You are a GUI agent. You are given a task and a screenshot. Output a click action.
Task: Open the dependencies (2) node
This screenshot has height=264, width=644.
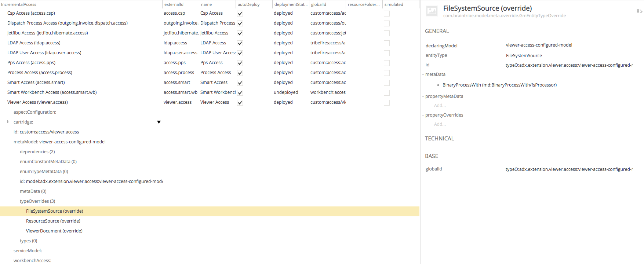(37, 152)
